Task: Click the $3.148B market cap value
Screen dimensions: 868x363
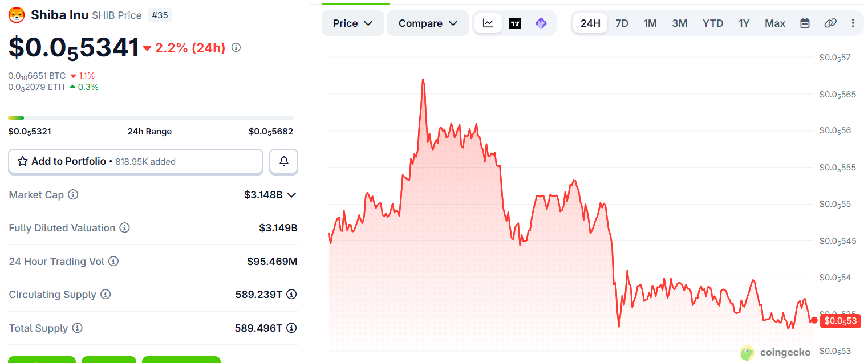Action: [263, 195]
